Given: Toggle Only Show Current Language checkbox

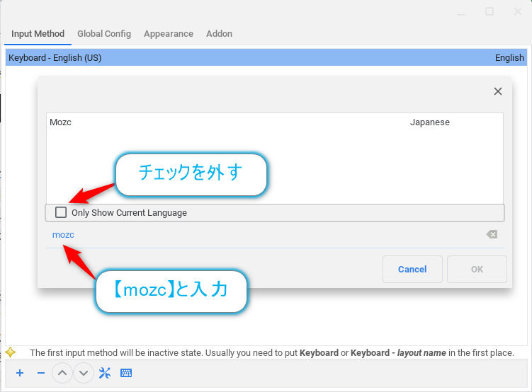Looking at the screenshot, I should [61, 212].
